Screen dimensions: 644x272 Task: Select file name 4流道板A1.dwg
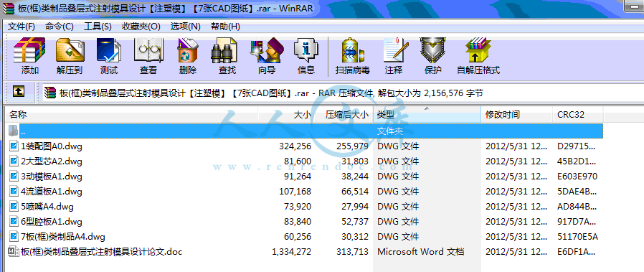pyautogui.click(x=52, y=192)
